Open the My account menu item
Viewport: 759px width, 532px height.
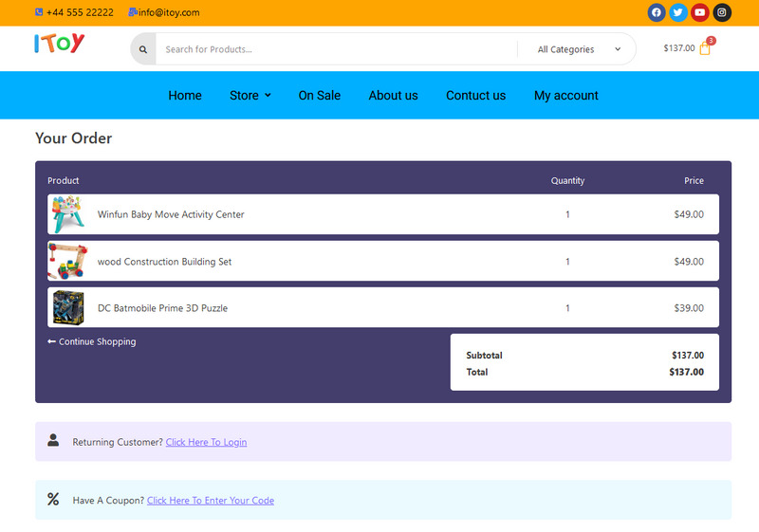point(565,95)
